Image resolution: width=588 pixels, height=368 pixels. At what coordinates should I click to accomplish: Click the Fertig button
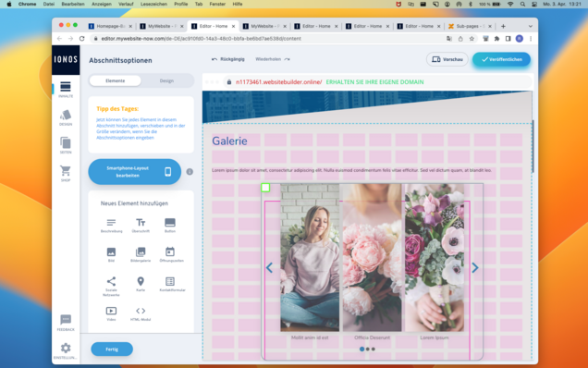(x=112, y=349)
